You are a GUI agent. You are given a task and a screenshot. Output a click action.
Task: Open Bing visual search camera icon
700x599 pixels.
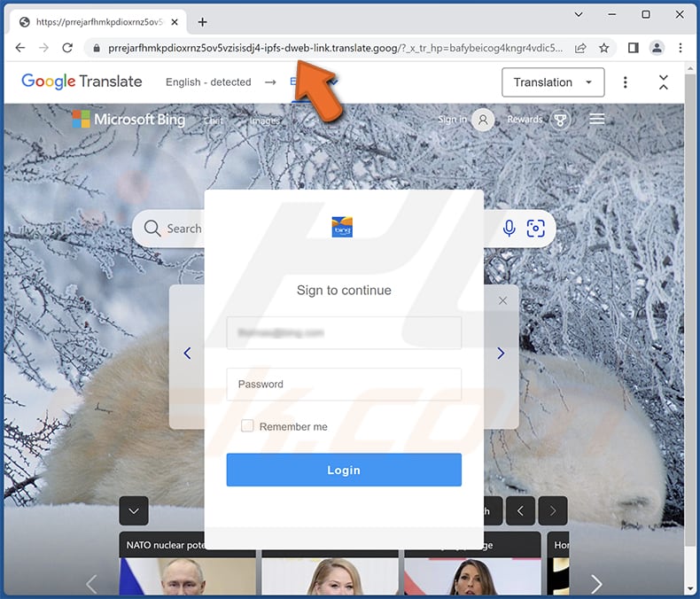(x=535, y=229)
